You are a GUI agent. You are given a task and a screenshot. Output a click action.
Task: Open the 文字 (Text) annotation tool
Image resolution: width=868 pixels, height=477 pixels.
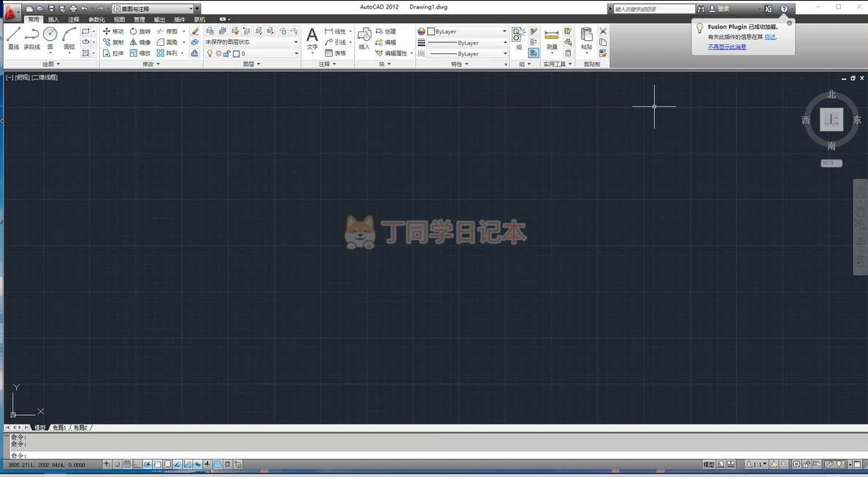[x=312, y=38]
